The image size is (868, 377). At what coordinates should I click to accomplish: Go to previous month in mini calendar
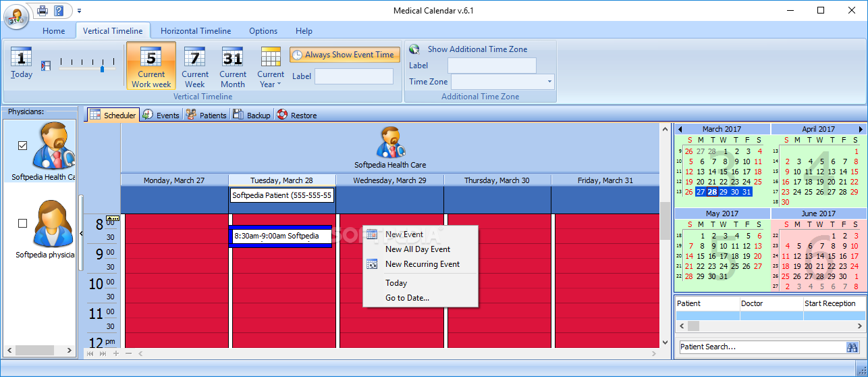(680, 129)
